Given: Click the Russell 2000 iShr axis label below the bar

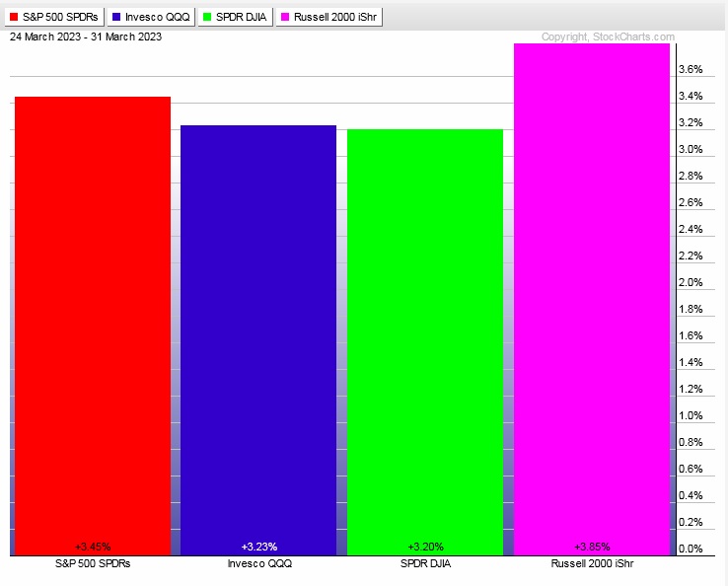Looking at the screenshot, I should pyautogui.click(x=593, y=563).
